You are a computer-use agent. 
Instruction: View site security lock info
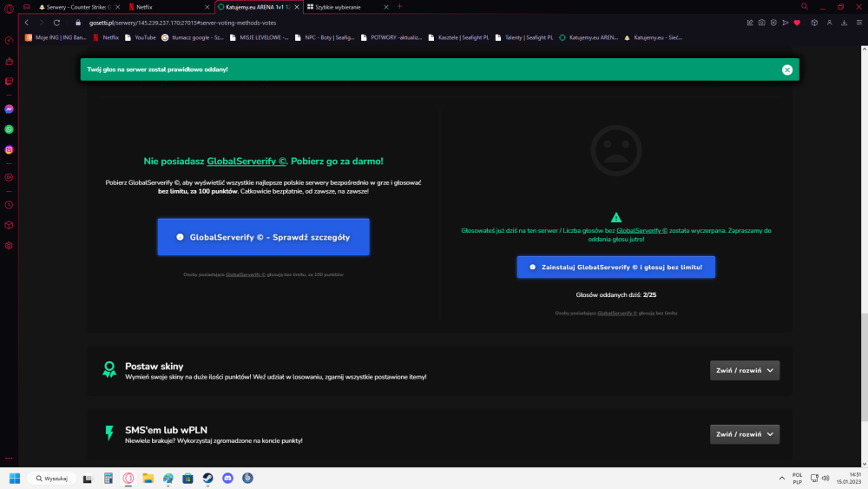tap(78, 23)
